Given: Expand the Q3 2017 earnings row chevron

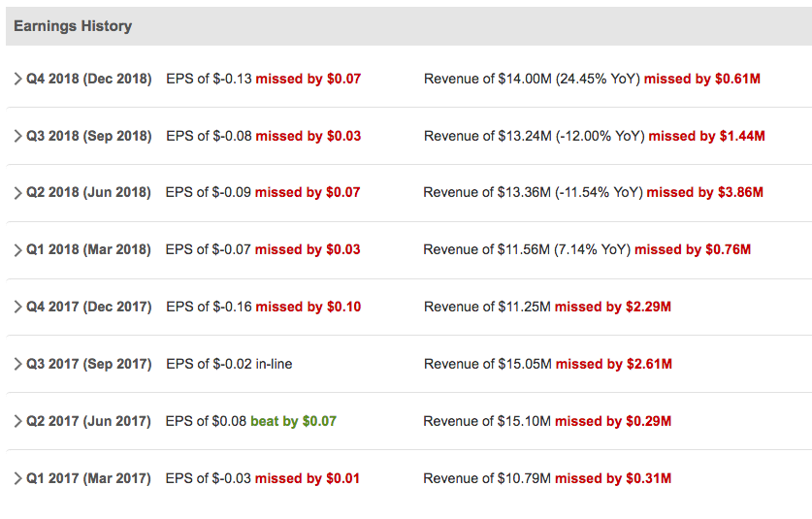Looking at the screenshot, I should [x=17, y=364].
